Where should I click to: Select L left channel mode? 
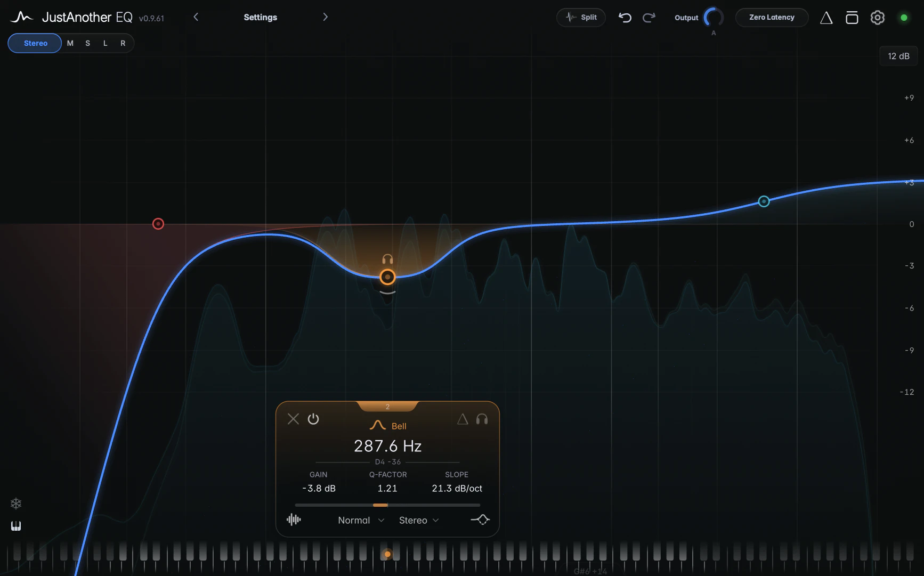[106, 43]
